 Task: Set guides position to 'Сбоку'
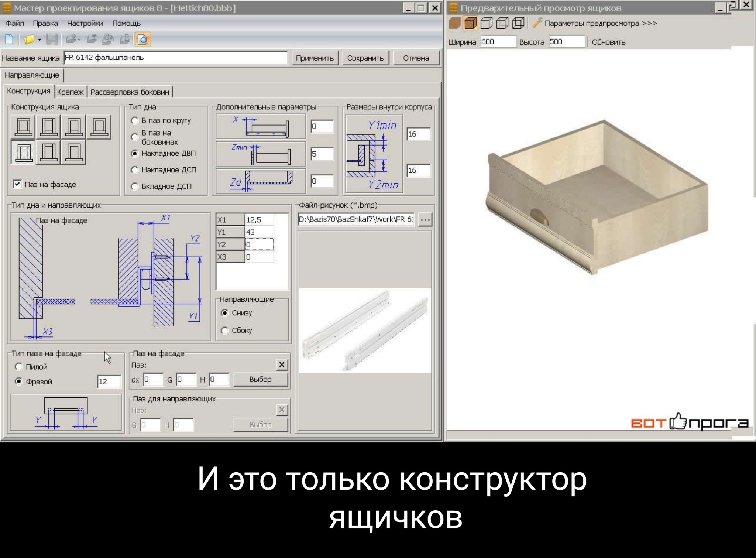pos(224,331)
